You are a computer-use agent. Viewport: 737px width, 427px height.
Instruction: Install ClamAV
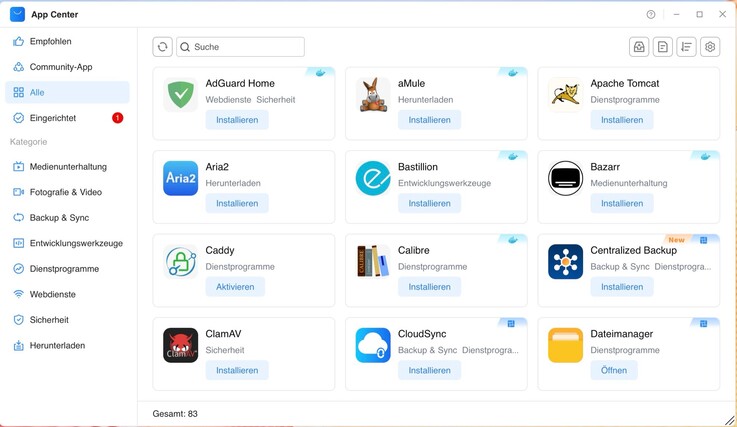237,370
